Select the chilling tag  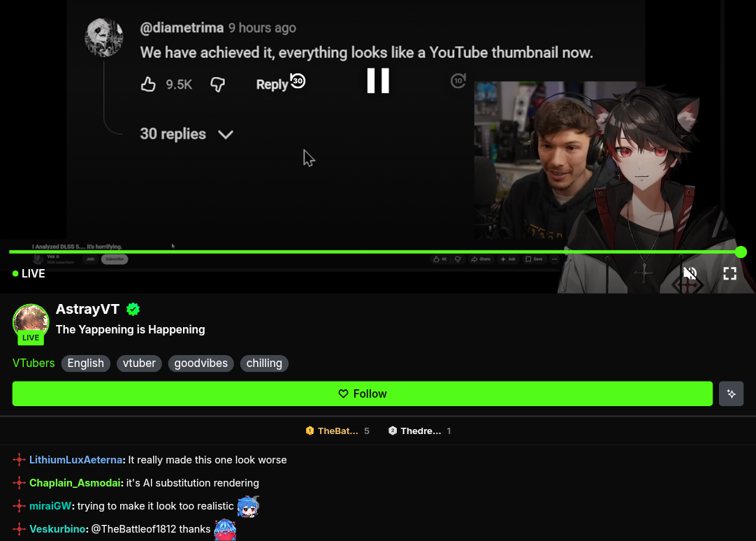tap(264, 363)
